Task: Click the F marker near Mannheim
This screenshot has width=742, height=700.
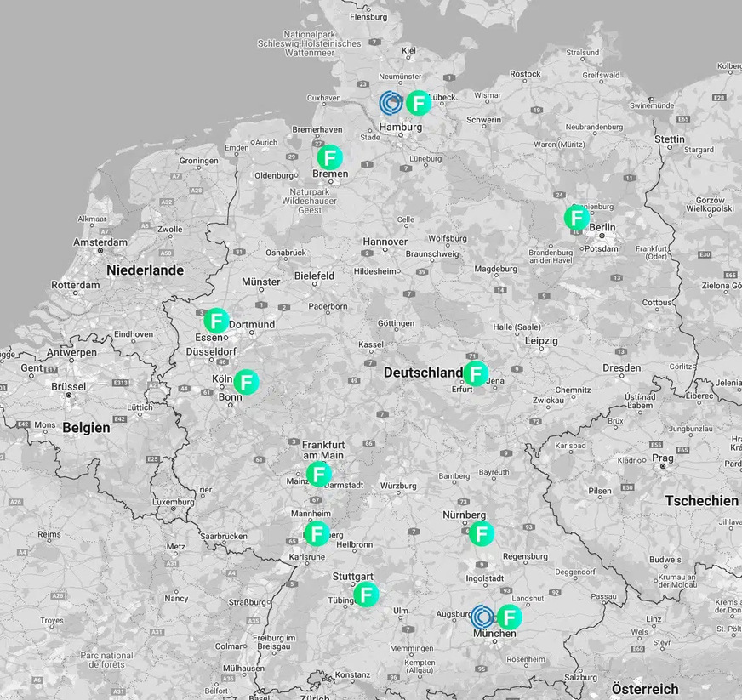Action: pyautogui.click(x=316, y=534)
